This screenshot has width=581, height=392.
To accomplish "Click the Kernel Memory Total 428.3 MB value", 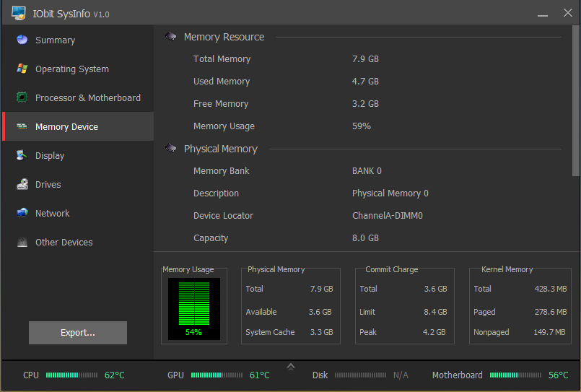I will click(x=551, y=289).
